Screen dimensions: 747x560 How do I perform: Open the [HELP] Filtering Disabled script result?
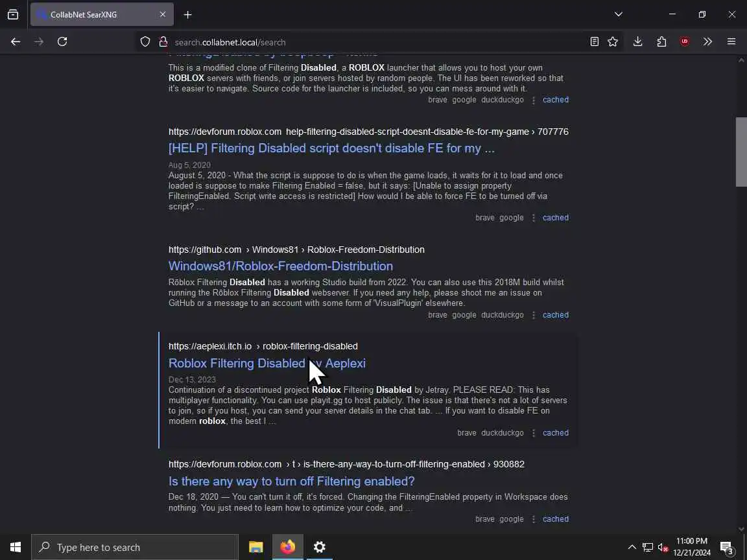331,148
